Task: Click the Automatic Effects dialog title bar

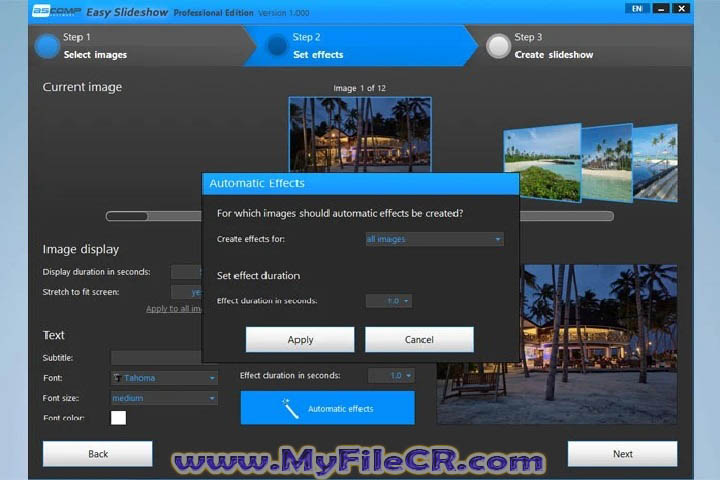Action: (360, 184)
